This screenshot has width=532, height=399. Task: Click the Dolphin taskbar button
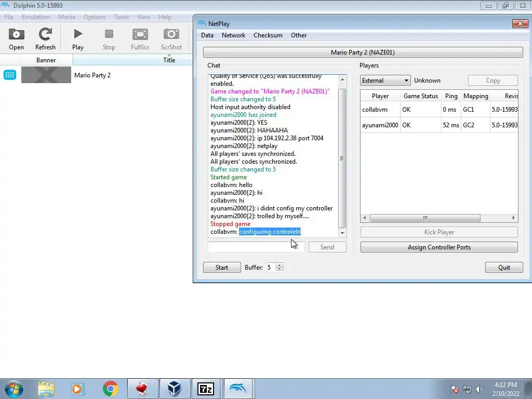click(238, 389)
